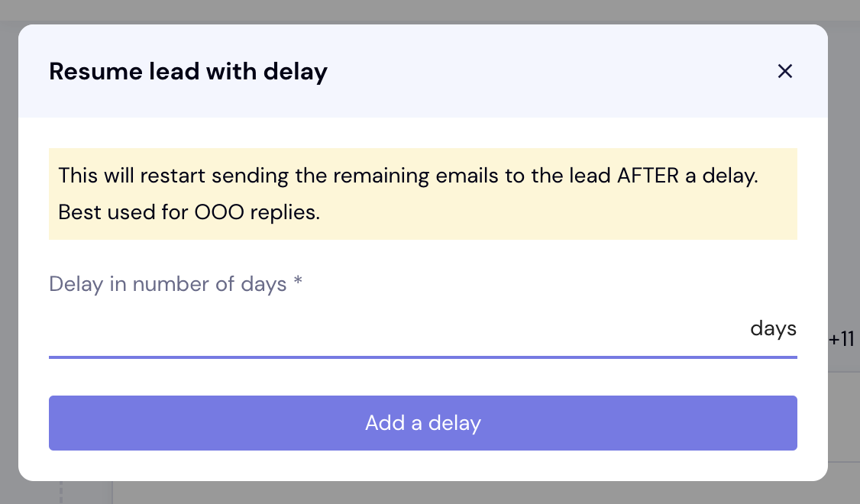Open the '+11' overflow count behind dialog

(x=842, y=339)
